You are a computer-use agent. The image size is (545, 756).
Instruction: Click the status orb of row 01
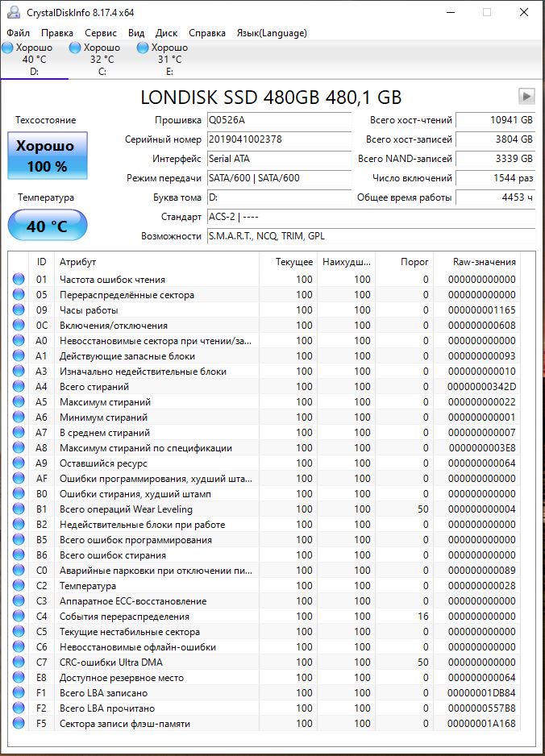pos(19,279)
